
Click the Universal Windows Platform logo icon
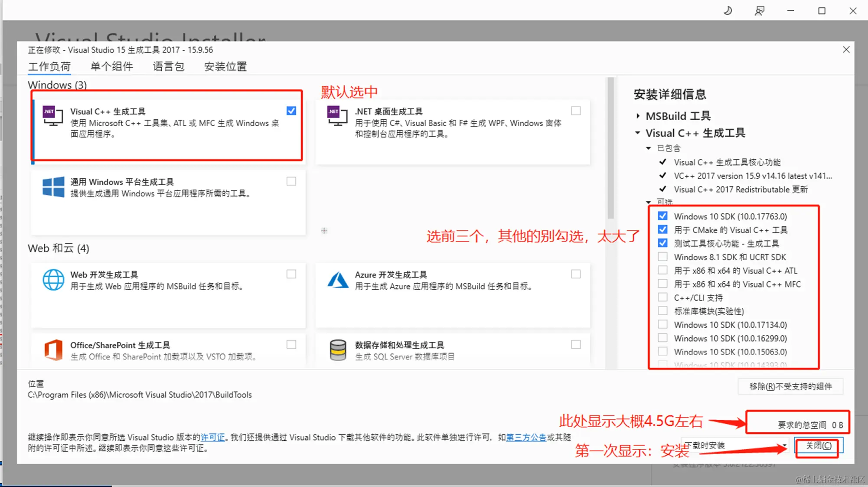[53, 187]
